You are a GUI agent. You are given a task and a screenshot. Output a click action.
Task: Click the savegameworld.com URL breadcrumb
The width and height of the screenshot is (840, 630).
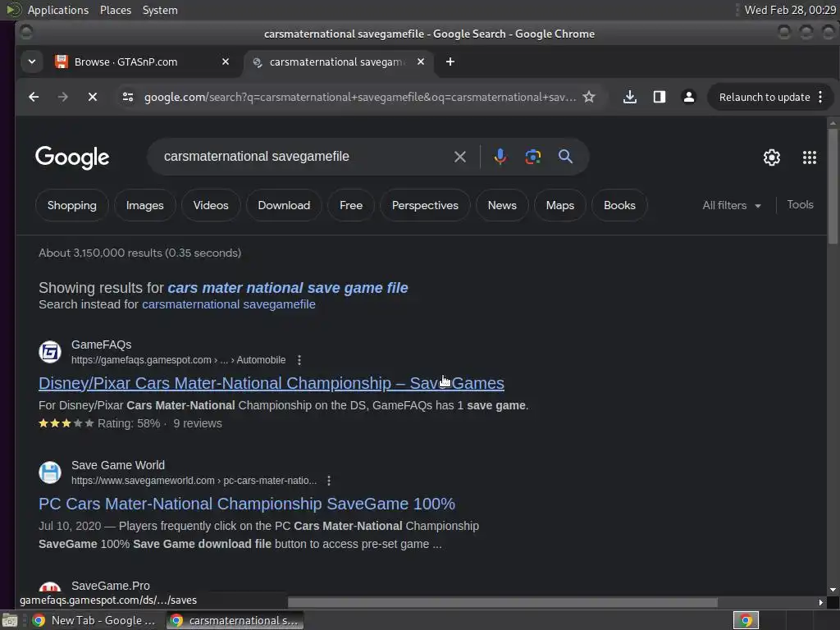194,481
